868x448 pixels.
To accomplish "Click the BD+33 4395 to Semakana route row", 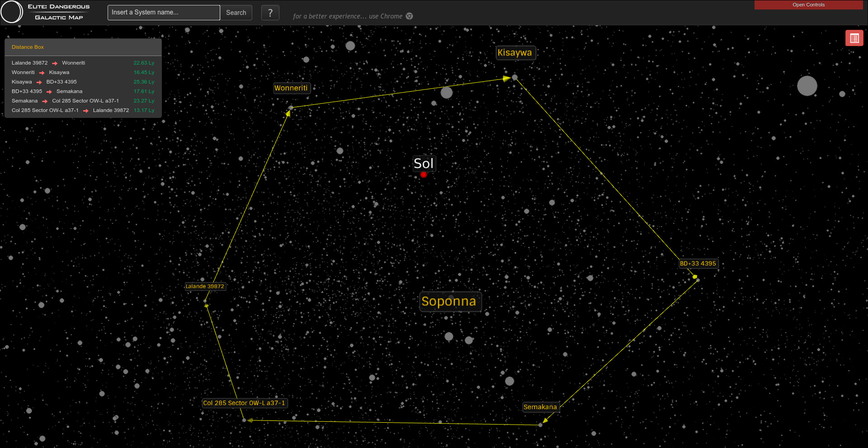I will point(83,91).
